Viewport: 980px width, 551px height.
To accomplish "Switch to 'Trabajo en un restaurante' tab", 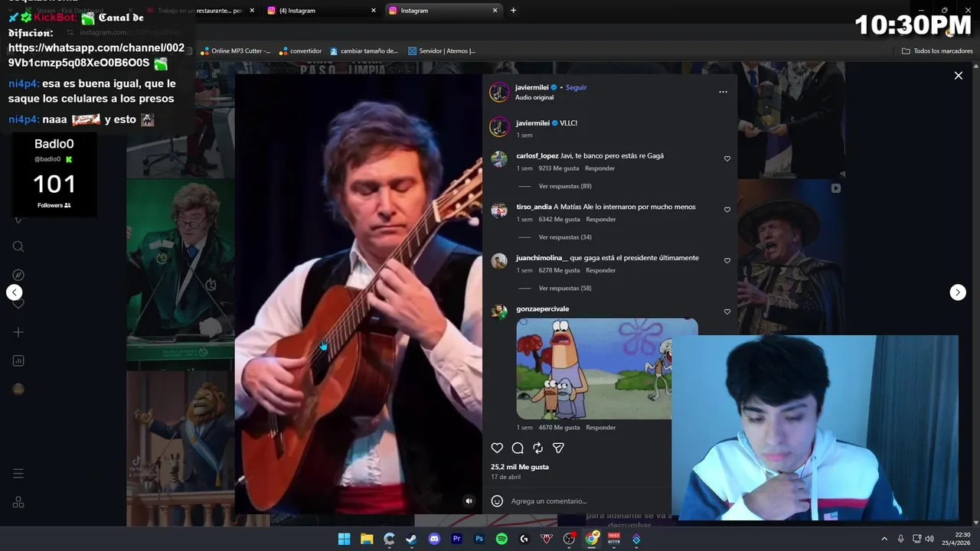I will click(x=200, y=11).
